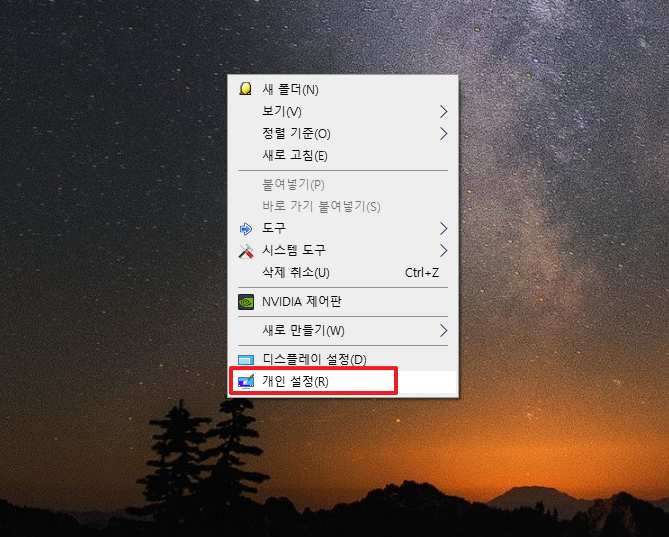
Task: Click the yellow folder icon beside 새 폴더
Action: (245, 89)
